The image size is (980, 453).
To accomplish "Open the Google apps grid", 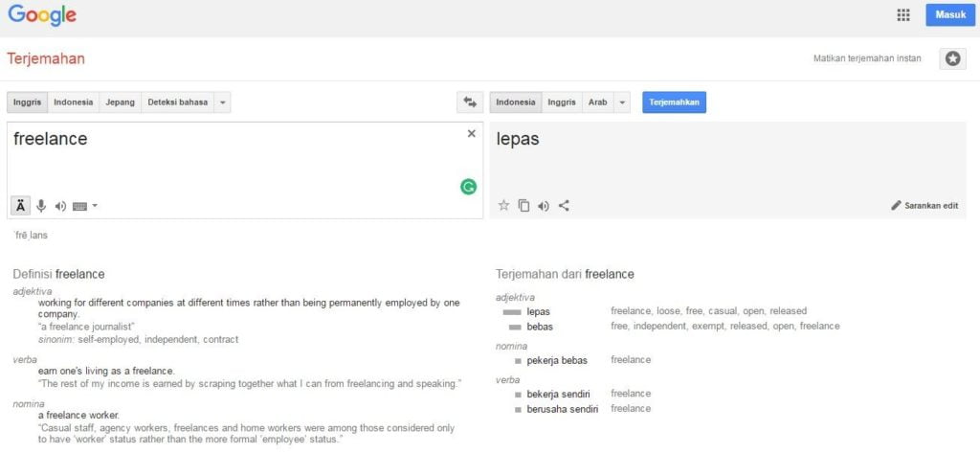I will pyautogui.click(x=903, y=15).
